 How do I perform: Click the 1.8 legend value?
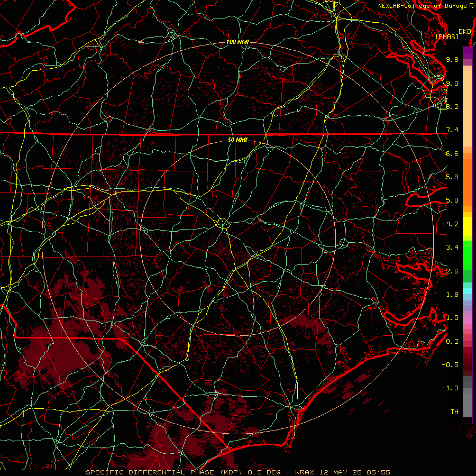click(x=452, y=295)
